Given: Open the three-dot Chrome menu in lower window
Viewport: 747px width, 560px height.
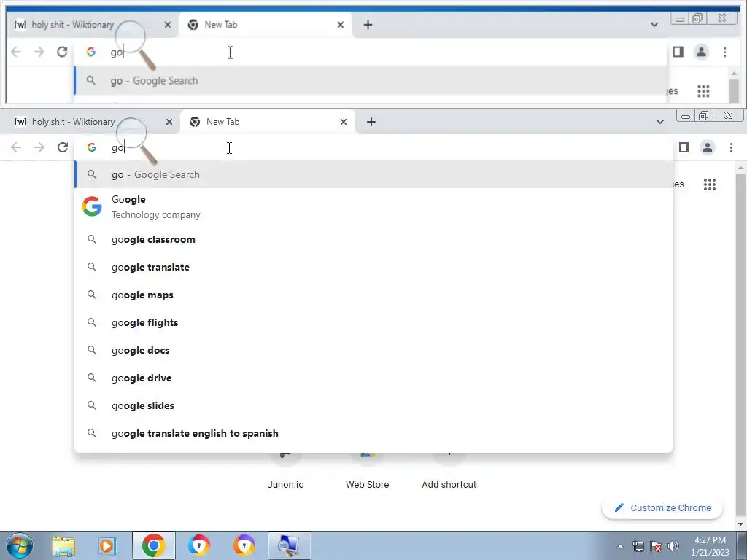Looking at the screenshot, I should (731, 147).
